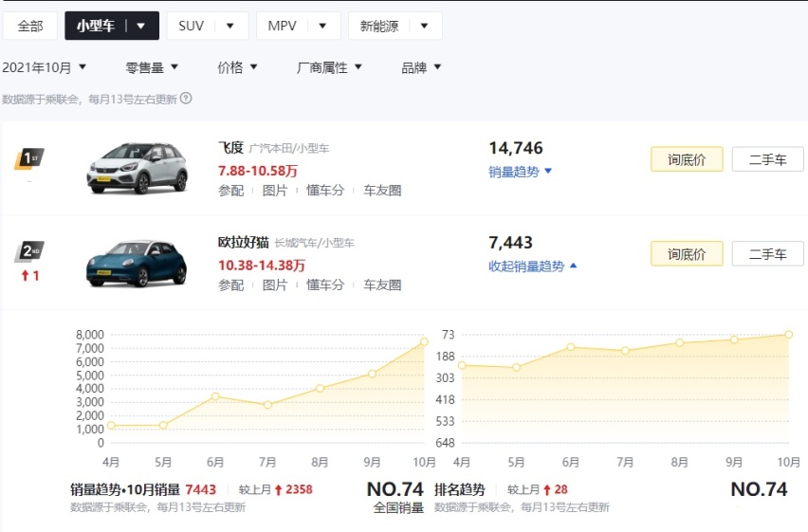The height and width of the screenshot is (532, 808).
Task: Click the 较上月 28 ranking increase
Action: [560, 489]
